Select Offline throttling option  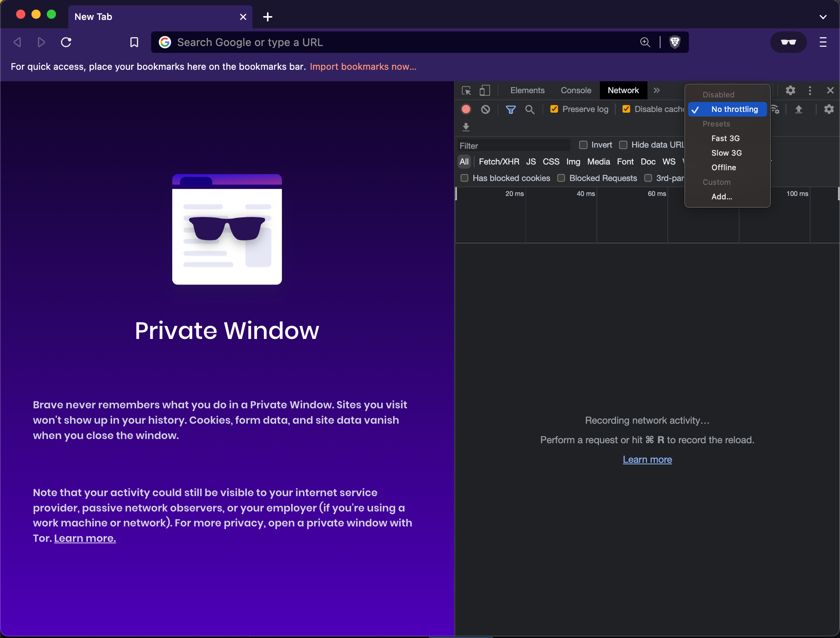727,168
